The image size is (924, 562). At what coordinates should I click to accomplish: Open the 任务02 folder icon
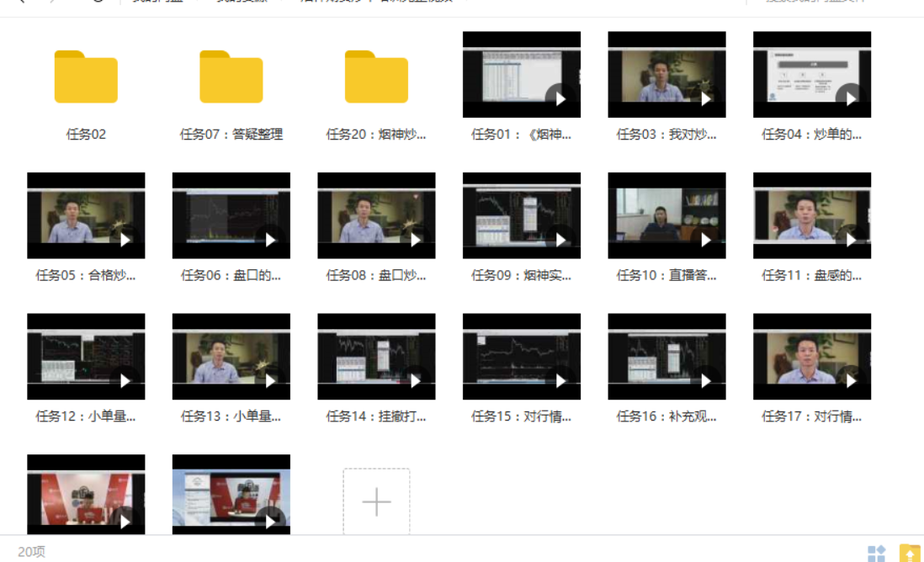coord(86,77)
